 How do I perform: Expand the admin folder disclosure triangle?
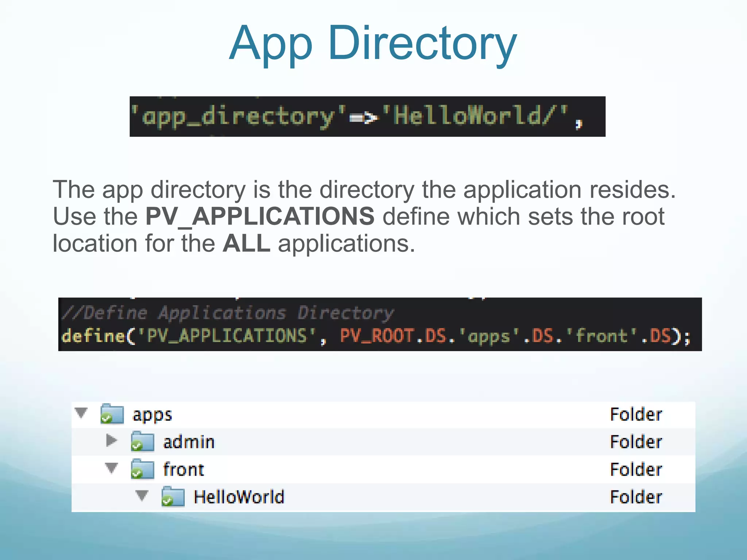(111, 440)
